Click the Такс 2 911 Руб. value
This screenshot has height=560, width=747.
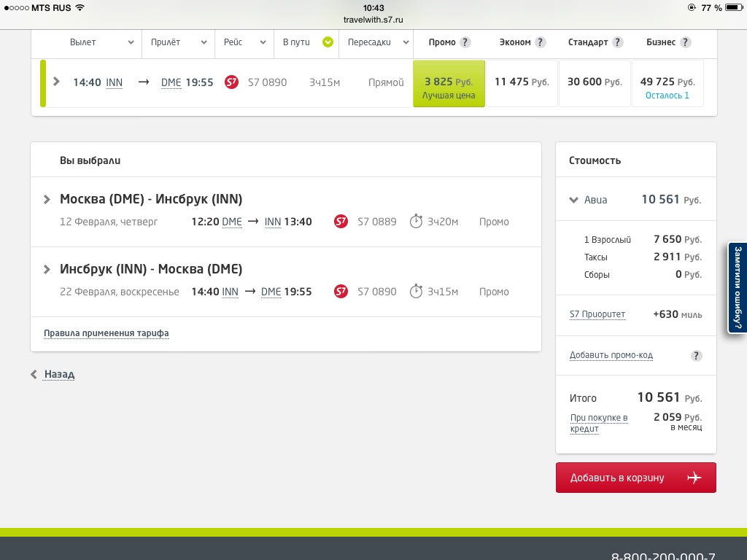click(x=678, y=257)
